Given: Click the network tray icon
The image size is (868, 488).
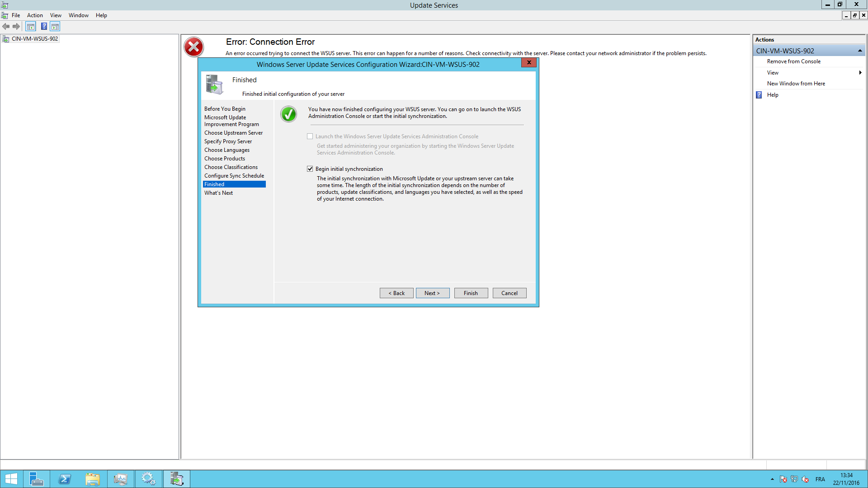Looking at the screenshot, I should click(x=794, y=479).
